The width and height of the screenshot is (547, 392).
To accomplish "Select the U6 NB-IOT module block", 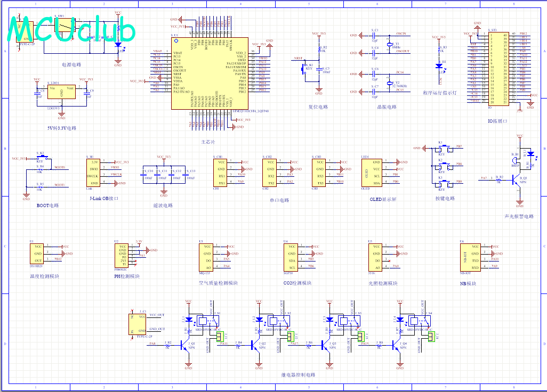I will pos(471,257).
